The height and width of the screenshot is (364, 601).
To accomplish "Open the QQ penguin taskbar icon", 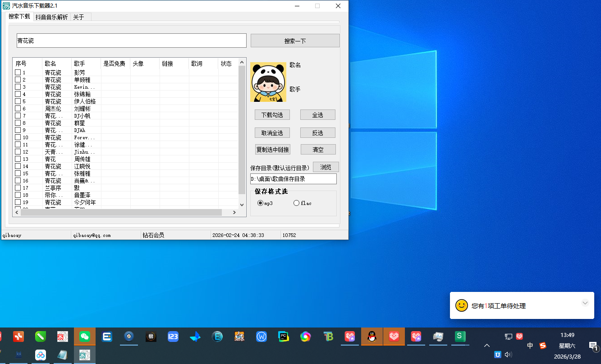I will click(372, 337).
